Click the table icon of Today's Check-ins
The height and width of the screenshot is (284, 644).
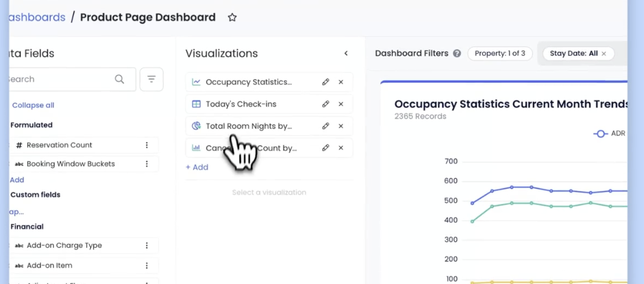pos(196,104)
